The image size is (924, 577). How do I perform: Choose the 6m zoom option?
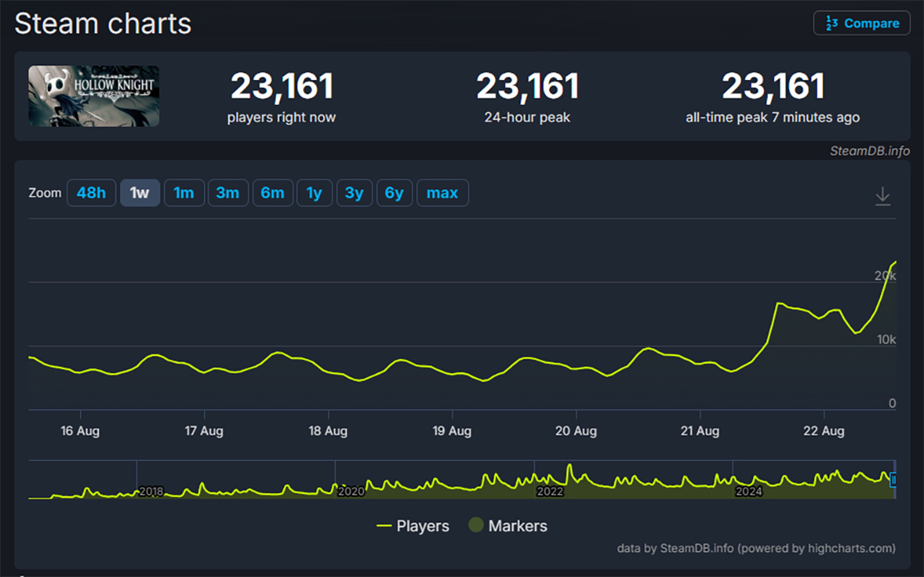point(272,193)
